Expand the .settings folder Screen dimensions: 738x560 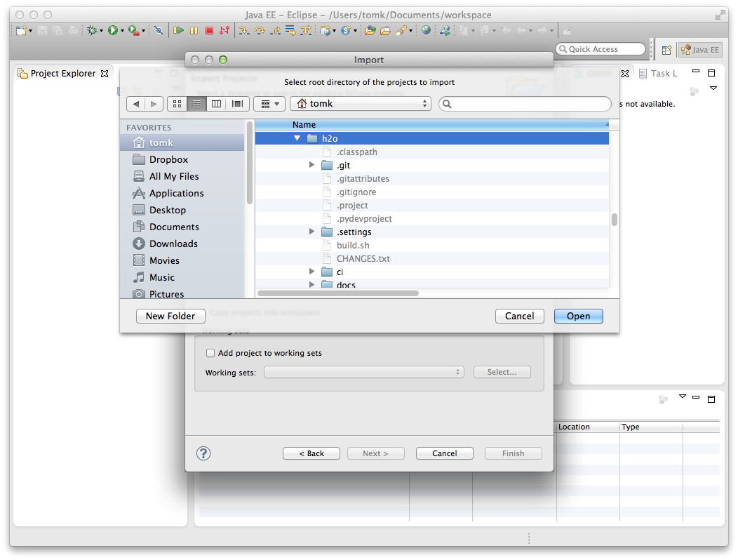point(312,232)
